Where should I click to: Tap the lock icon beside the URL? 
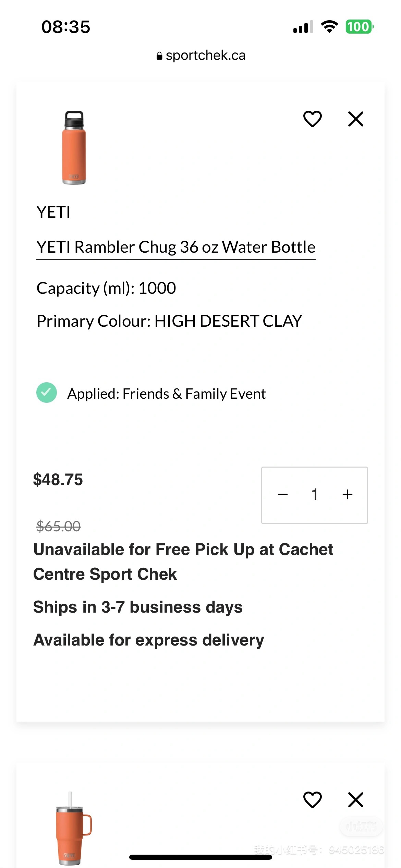(159, 56)
